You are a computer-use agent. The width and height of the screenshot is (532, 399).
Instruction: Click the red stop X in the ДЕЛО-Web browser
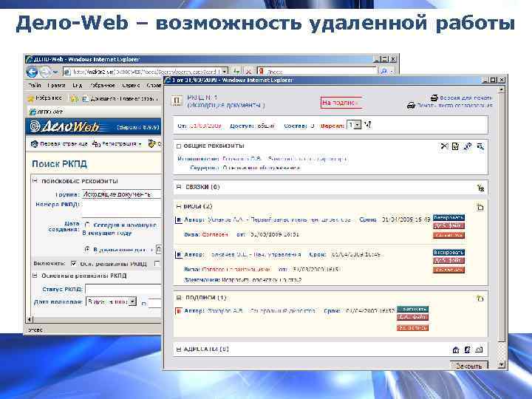tap(248, 72)
